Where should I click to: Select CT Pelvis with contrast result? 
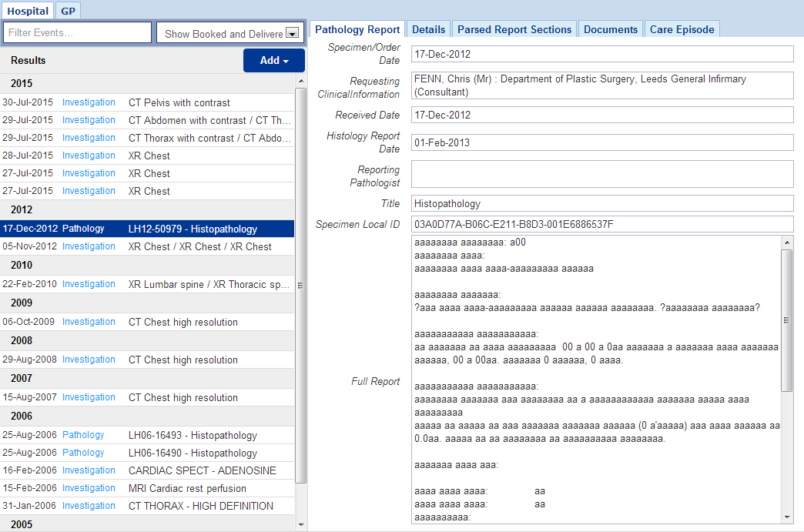179,102
